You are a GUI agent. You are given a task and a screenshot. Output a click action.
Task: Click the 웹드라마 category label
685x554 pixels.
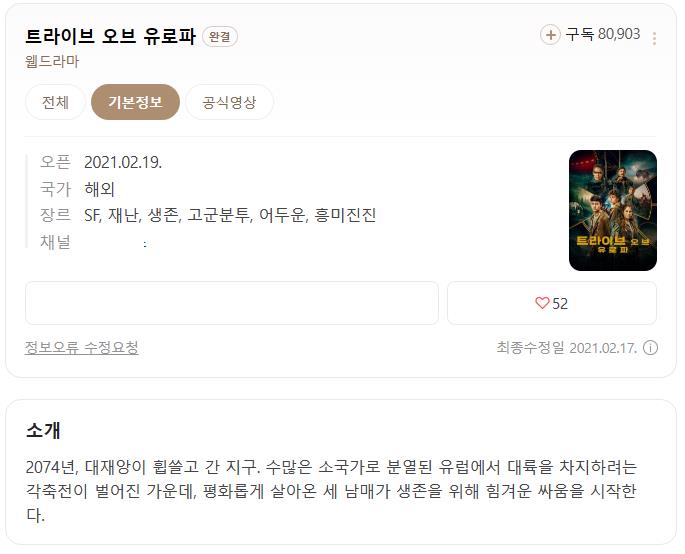tap(52, 62)
